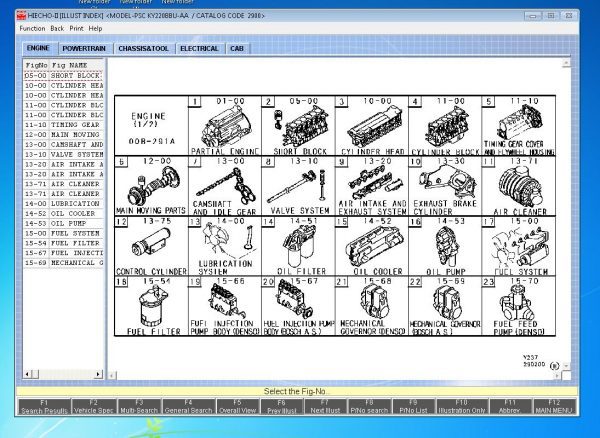The width and height of the screenshot is (600, 438).
Task: Click Fig NAME column header
Action: (x=77, y=65)
